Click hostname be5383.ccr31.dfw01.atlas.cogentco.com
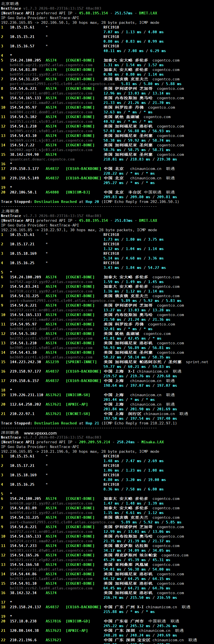The height and width of the screenshot is (644, 214). [51, 550]
